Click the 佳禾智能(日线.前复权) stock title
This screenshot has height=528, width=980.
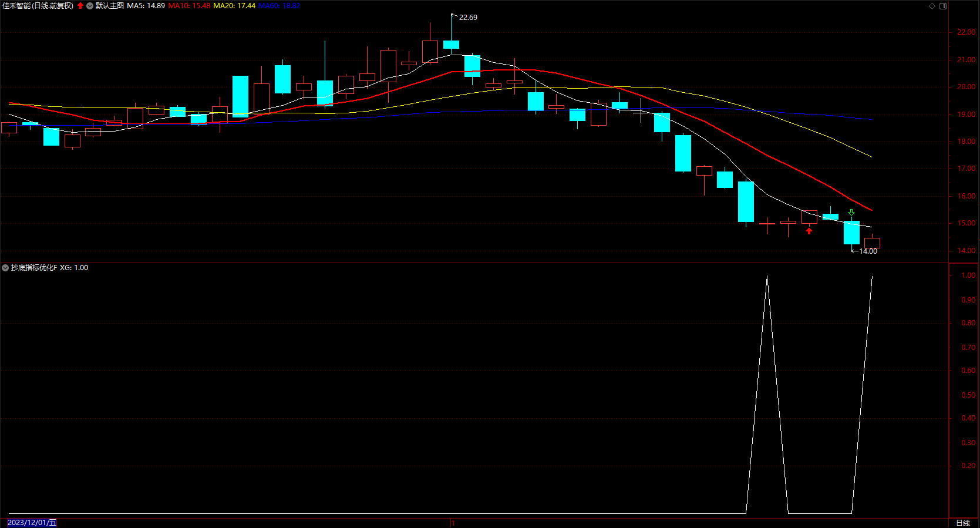(38, 6)
